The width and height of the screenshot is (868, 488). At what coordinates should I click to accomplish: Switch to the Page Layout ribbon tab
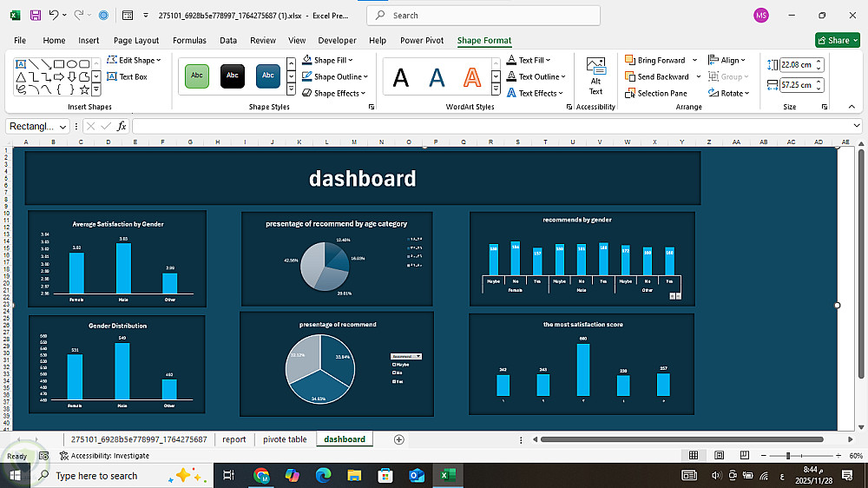coord(136,41)
